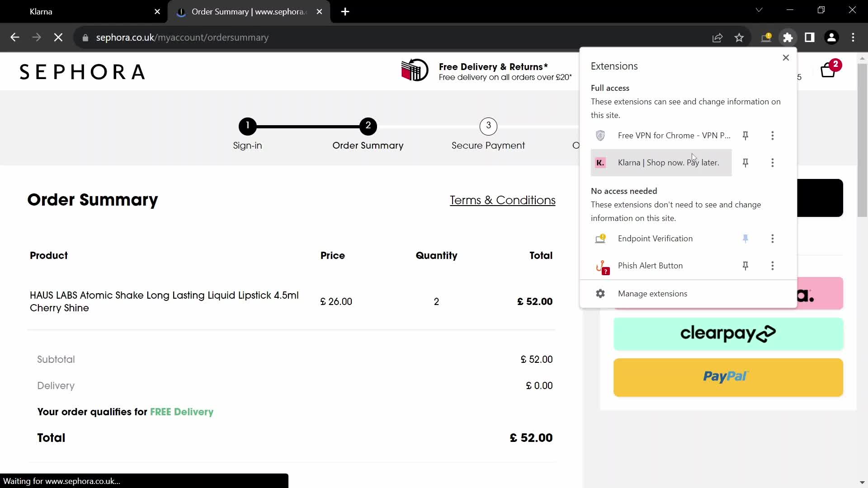Viewport: 868px width, 488px height.
Task: Click the Free VPN shield icon
Action: (x=600, y=136)
